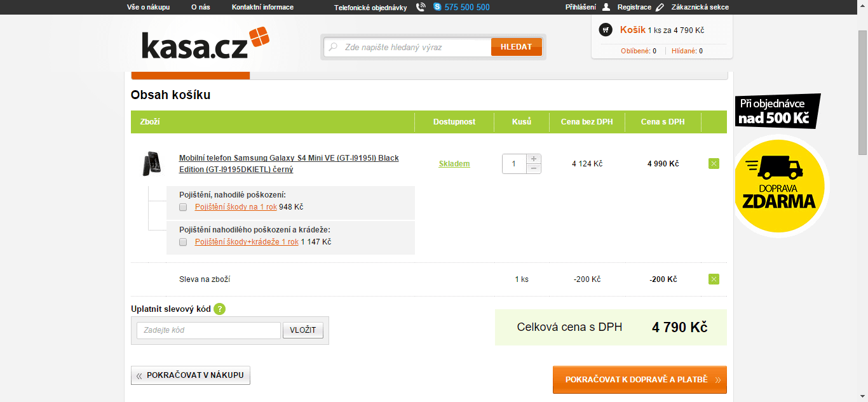This screenshot has height=402, width=868.
Task: Remove the Sleva na zboží discount row
Action: click(714, 279)
